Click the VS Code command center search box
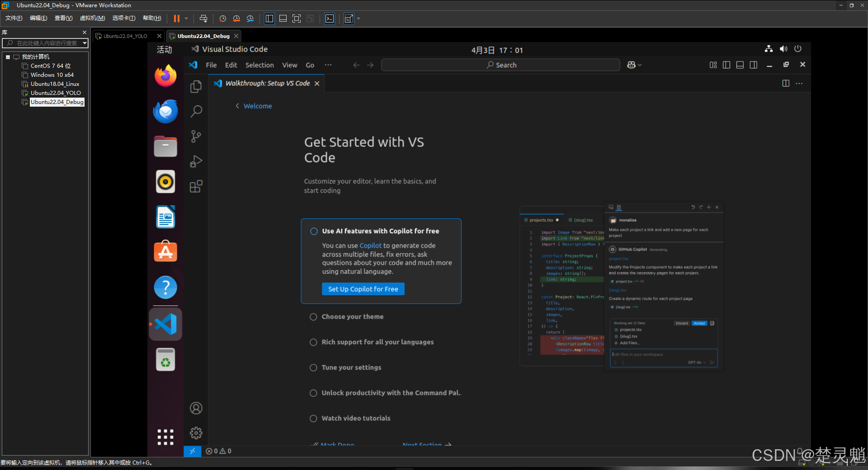868x470 pixels. 501,65
